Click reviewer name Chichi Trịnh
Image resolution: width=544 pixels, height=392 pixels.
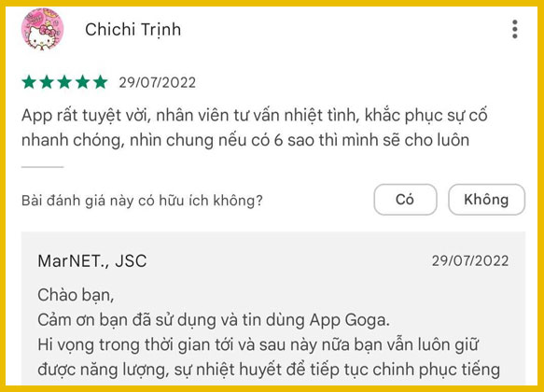[133, 30]
